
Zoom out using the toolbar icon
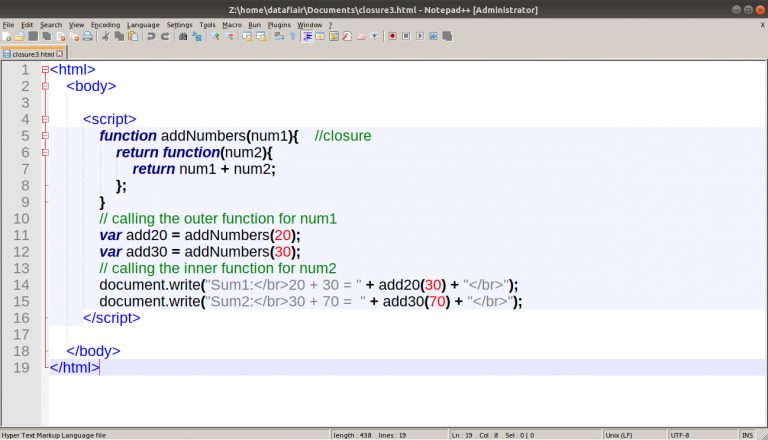click(229, 36)
